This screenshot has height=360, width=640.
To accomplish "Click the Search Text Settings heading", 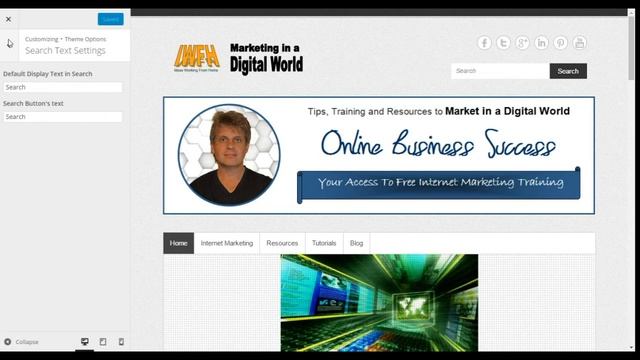I will pos(65,51).
